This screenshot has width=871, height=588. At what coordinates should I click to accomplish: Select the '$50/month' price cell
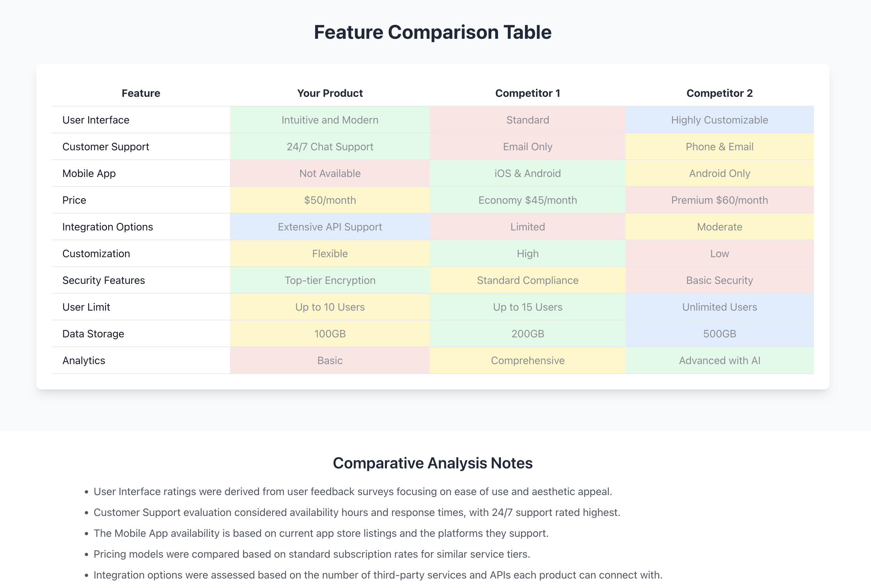coord(330,200)
